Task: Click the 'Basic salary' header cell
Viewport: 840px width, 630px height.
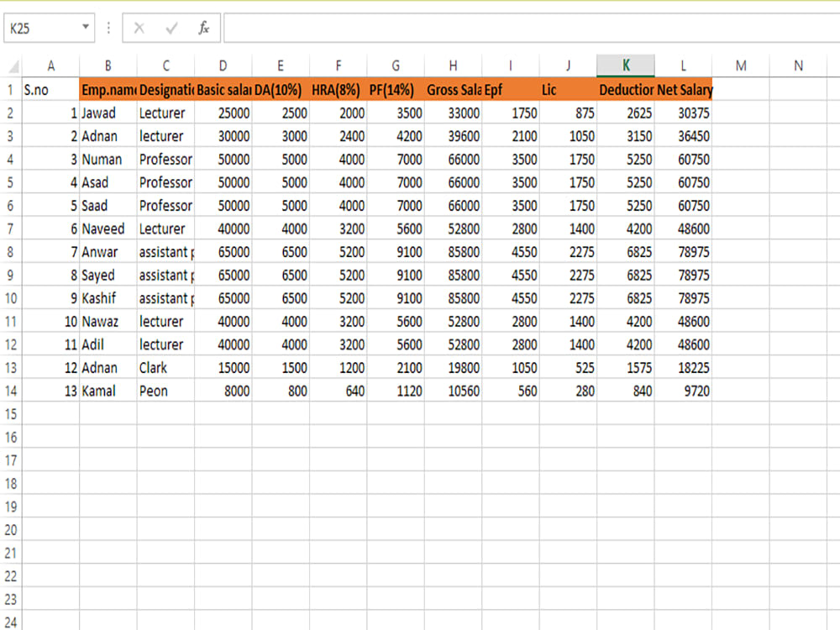Action: click(223, 90)
